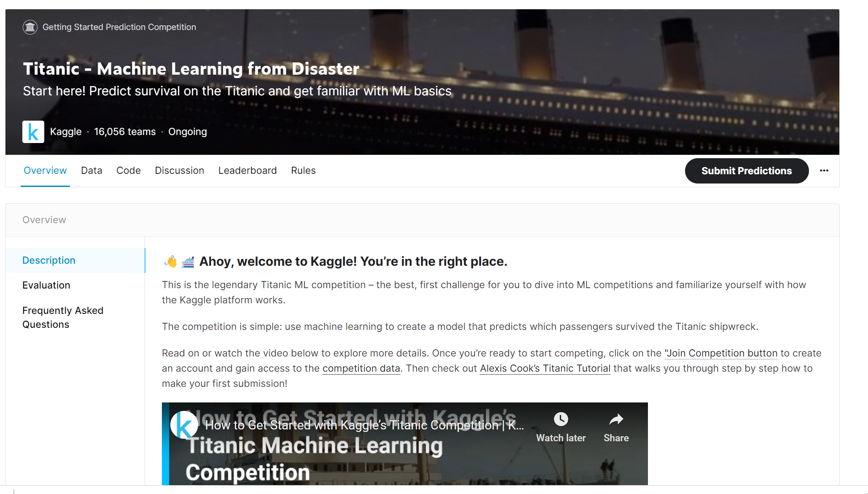View the Leaderboard tab

247,171
